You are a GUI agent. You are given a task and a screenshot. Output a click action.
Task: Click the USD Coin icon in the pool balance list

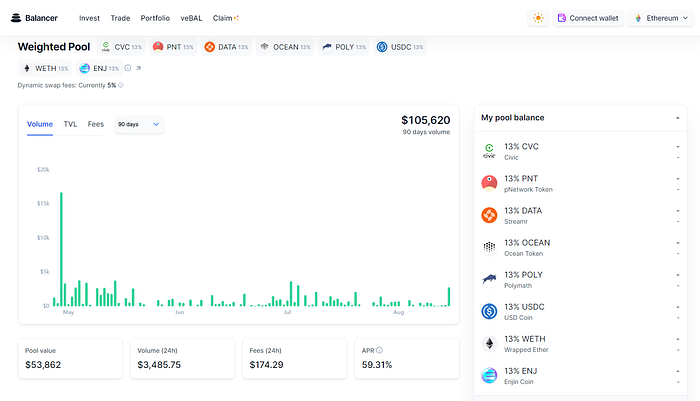coord(489,311)
